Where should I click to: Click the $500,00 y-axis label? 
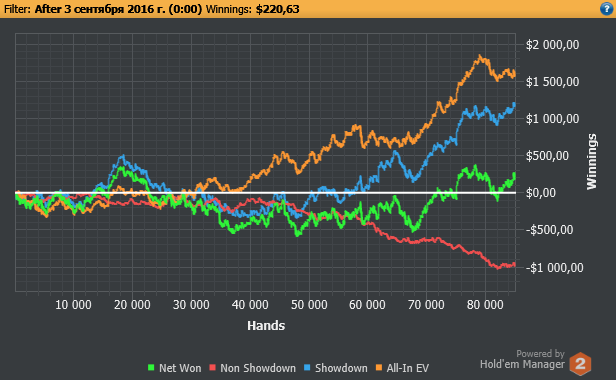[547, 156]
